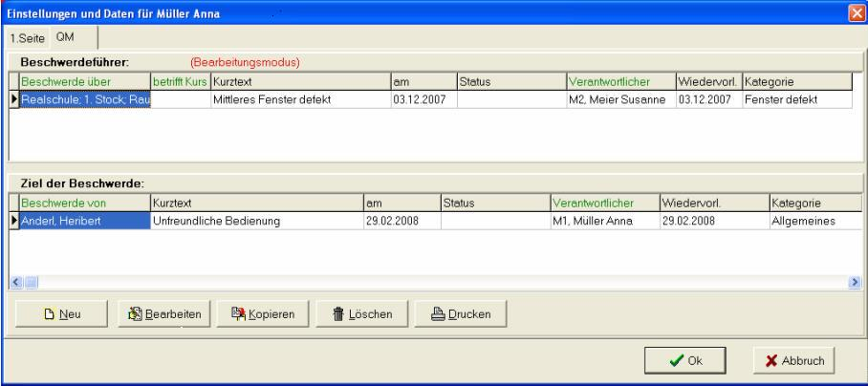Viewport: 868px width, 386px height.
Task: Confirm the dialog with Ok
Action: pos(684,360)
